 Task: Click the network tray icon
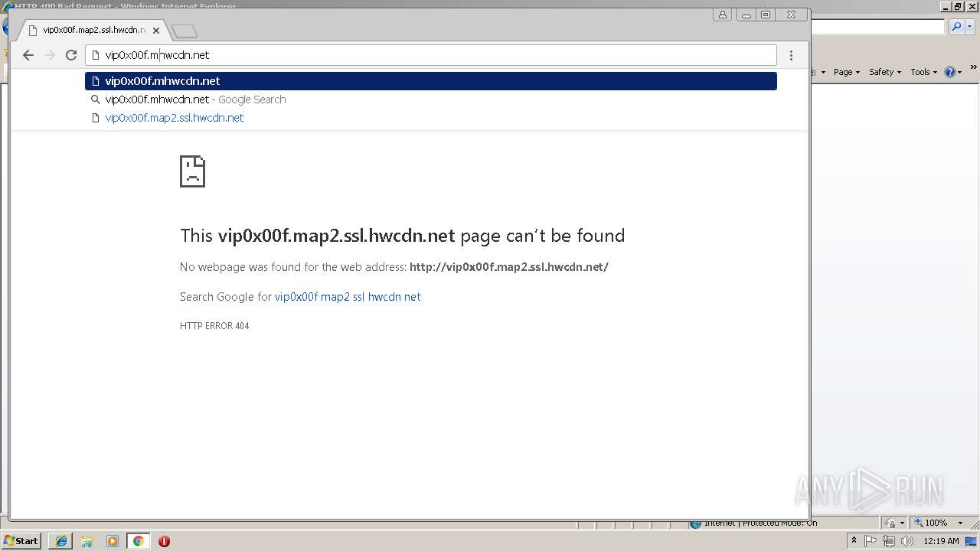[x=889, y=541]
